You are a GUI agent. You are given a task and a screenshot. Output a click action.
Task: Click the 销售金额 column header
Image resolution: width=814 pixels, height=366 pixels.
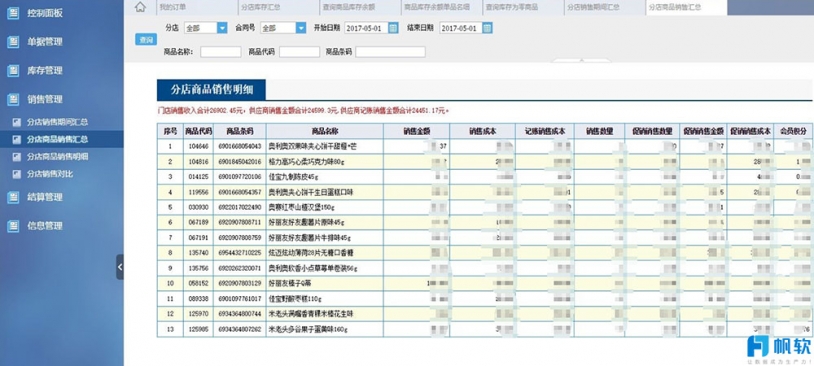pos(417,132)
